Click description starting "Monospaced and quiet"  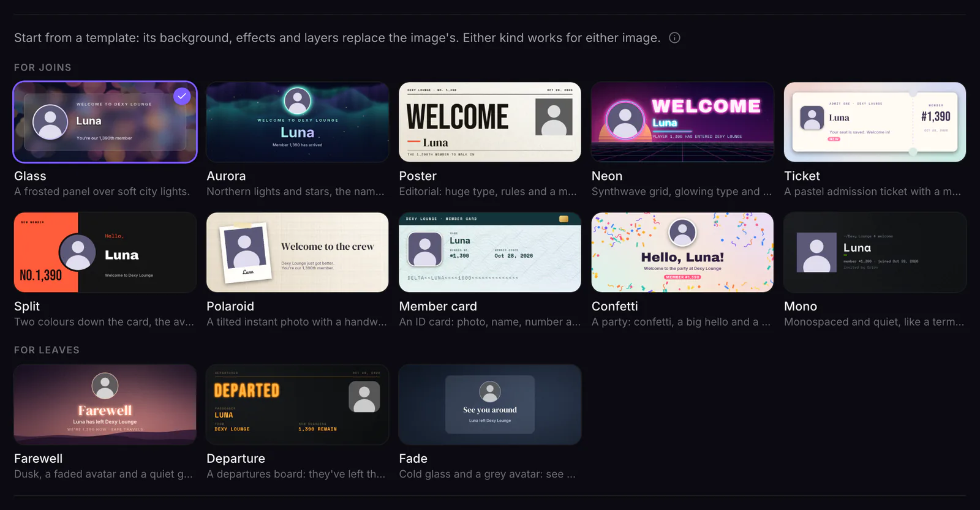pos(874,322)
